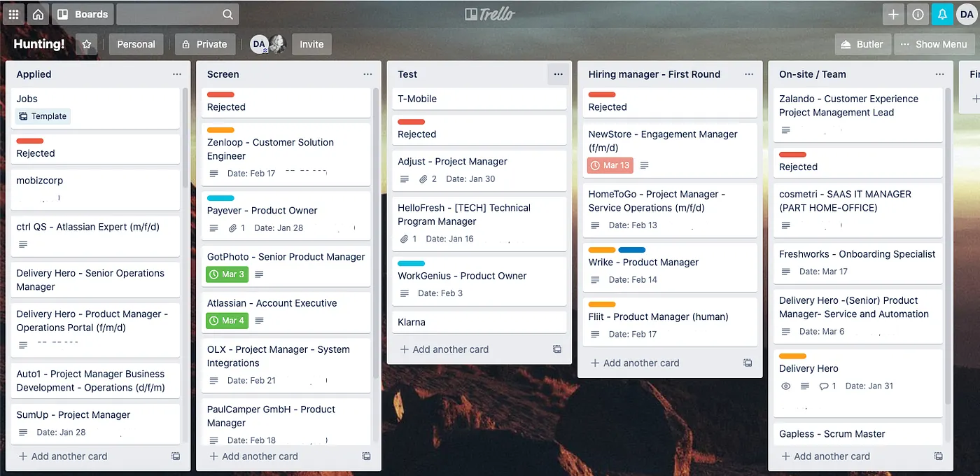Click the Applied list scrollbar
Image resolution: width=980 pixels, height=476 pixels.
185,137
